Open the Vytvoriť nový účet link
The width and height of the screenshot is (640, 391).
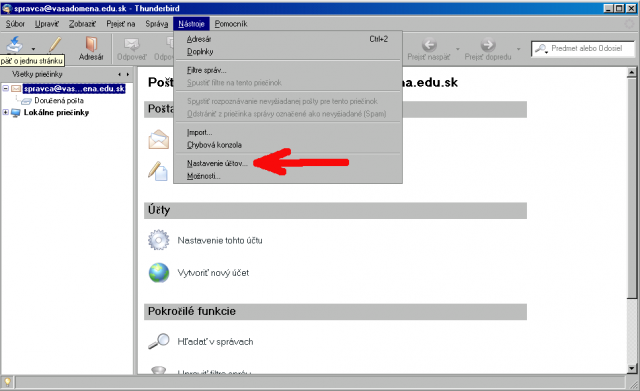click(x=213, y=273)
